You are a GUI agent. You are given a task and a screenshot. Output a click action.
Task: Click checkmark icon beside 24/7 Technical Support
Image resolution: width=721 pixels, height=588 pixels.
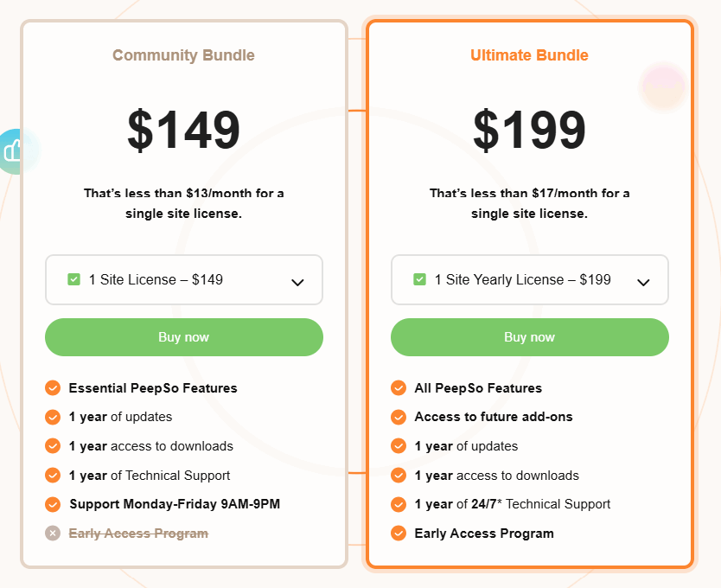click(x=399, y=504)
